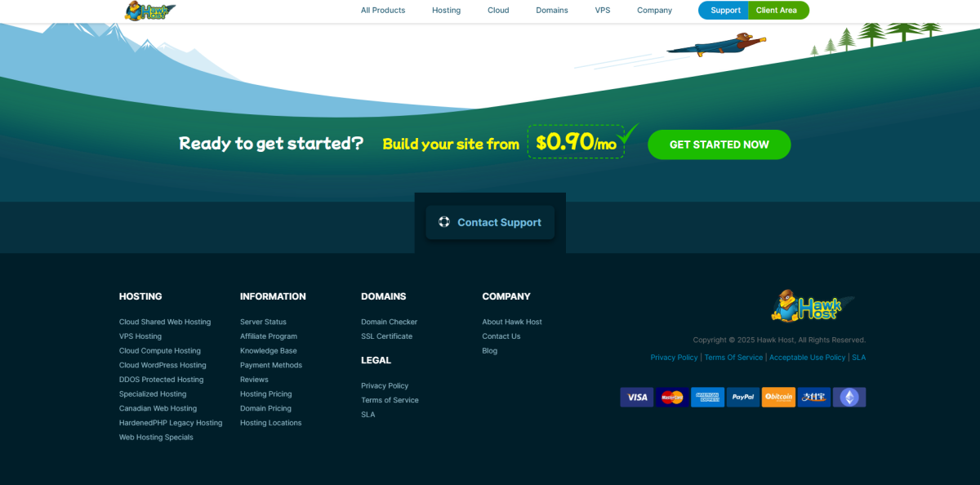Open the Client Area button
This screenshot has height=485, width=980.
[x=777, y=11]
